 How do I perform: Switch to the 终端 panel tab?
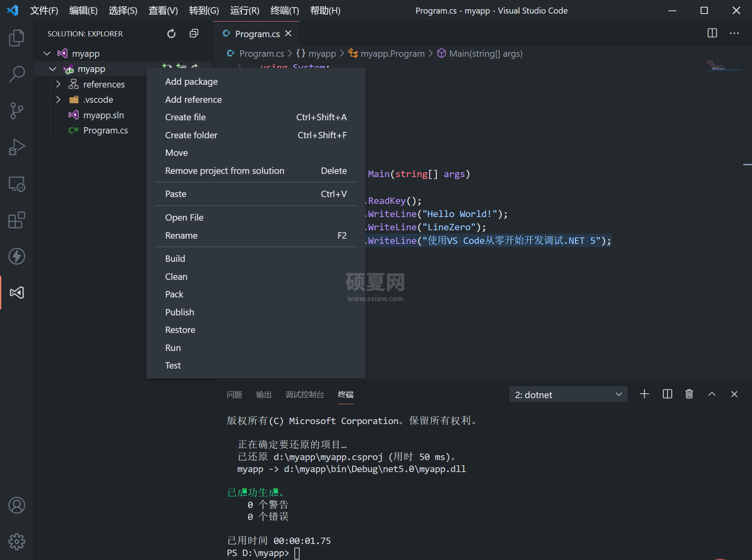click(346, 395)
